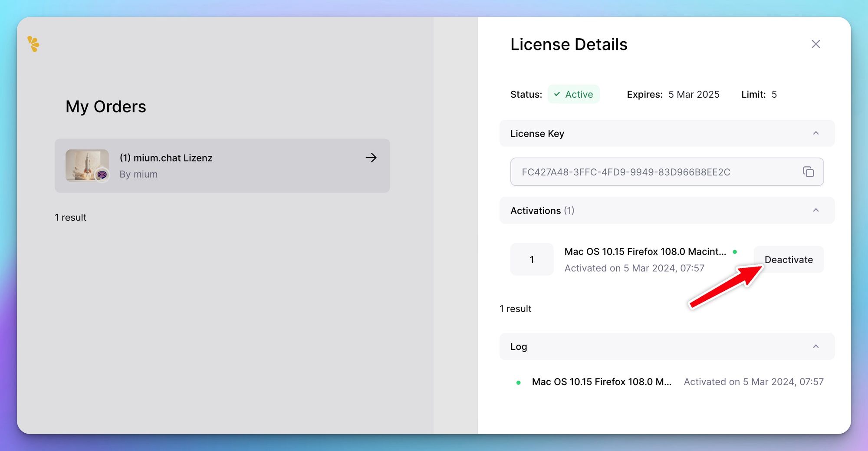Click the log timestamp 'Activated on 5 Mar 2024, 07:57'

click(753, 382)
